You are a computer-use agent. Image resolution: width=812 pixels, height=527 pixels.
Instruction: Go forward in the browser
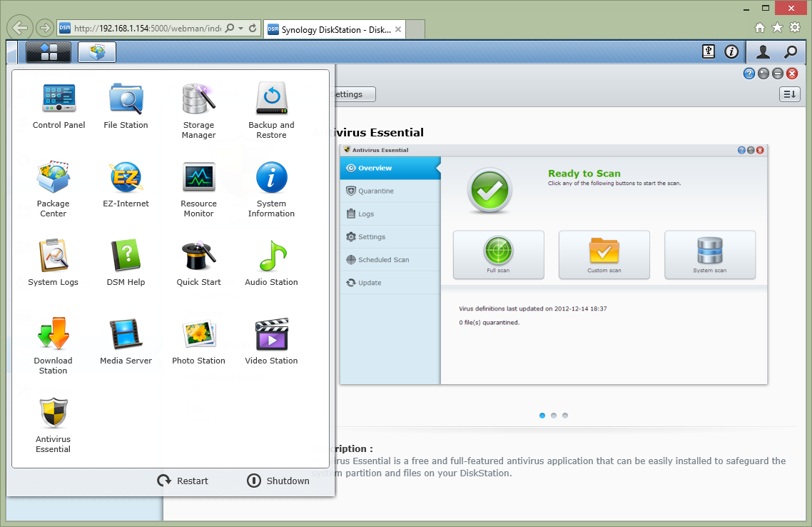coord(45,28)
